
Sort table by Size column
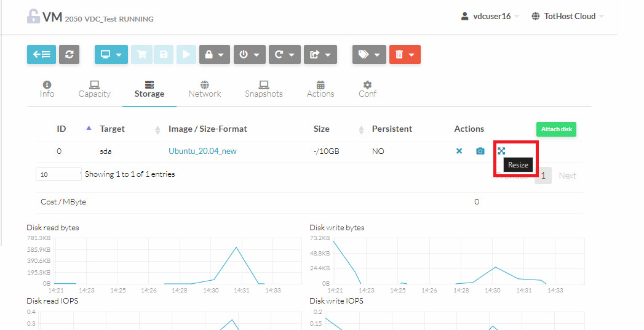[321, 129]
